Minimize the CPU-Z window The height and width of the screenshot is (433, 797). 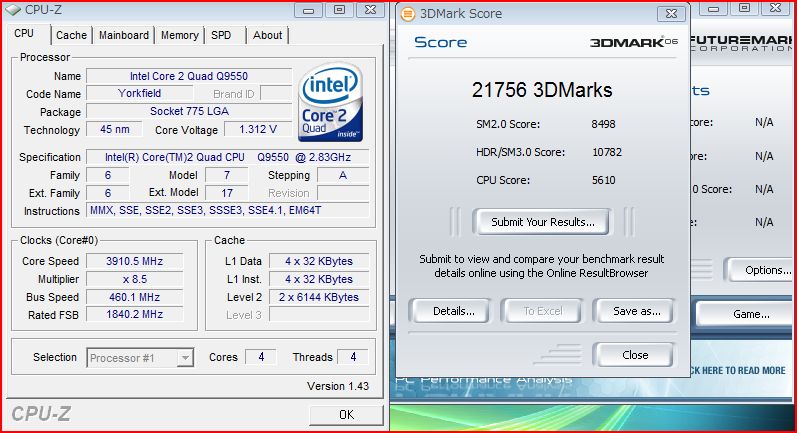pyautogui.click(x=309, y=10)
